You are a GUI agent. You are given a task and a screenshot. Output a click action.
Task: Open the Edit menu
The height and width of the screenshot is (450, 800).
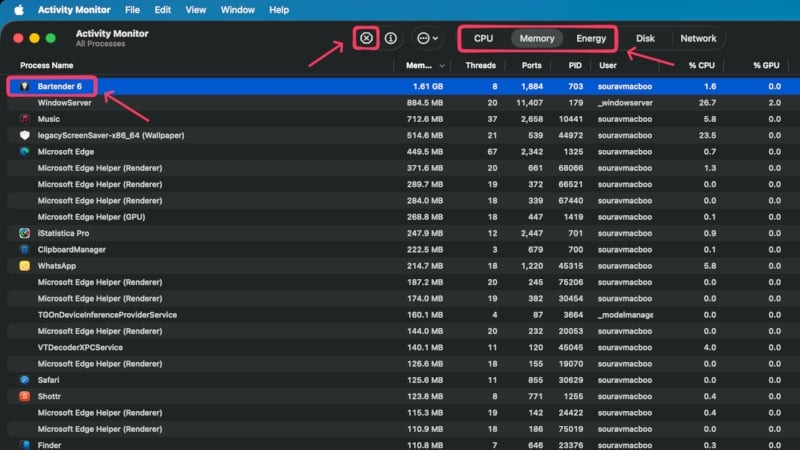point(163,10)
